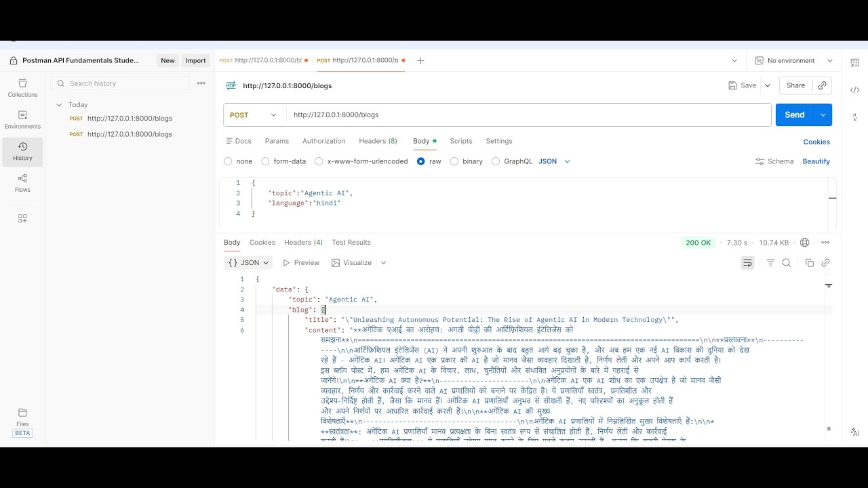Open the Test Results tab

[x=351, y=242]
